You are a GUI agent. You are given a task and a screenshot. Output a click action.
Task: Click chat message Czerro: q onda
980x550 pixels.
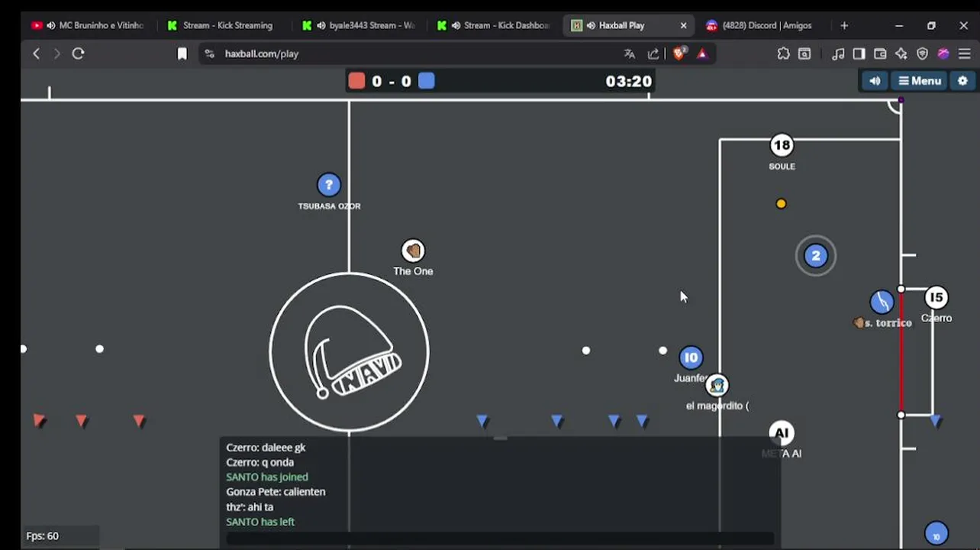point(260,462)
